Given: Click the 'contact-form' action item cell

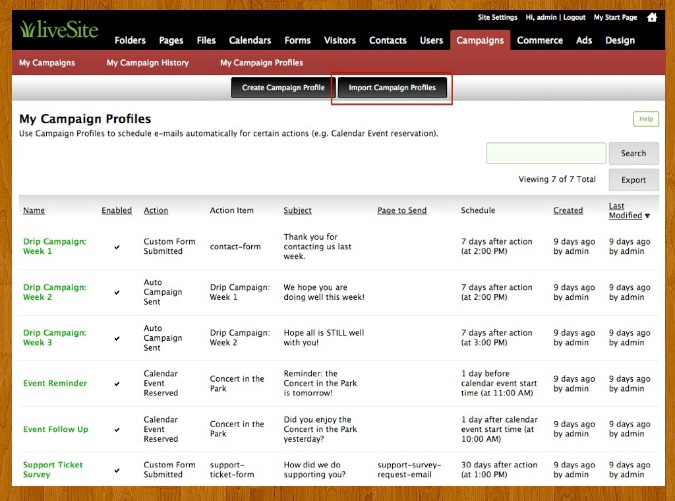Looking at the screenshot, I should 235,247.
